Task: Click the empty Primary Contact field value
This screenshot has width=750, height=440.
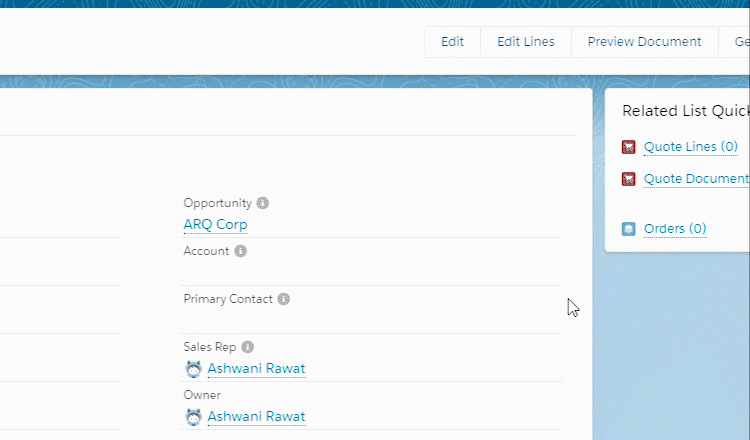Action: (370, 320)
